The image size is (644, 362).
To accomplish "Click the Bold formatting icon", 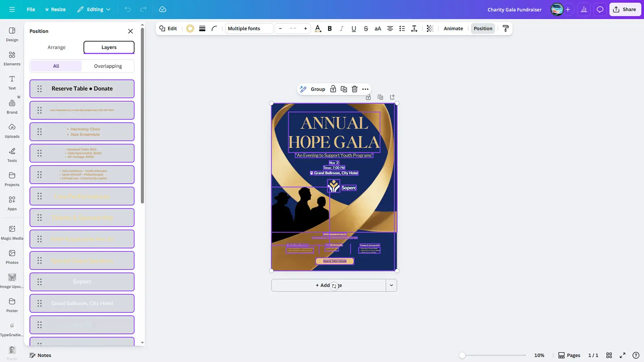I will point(330,29).
